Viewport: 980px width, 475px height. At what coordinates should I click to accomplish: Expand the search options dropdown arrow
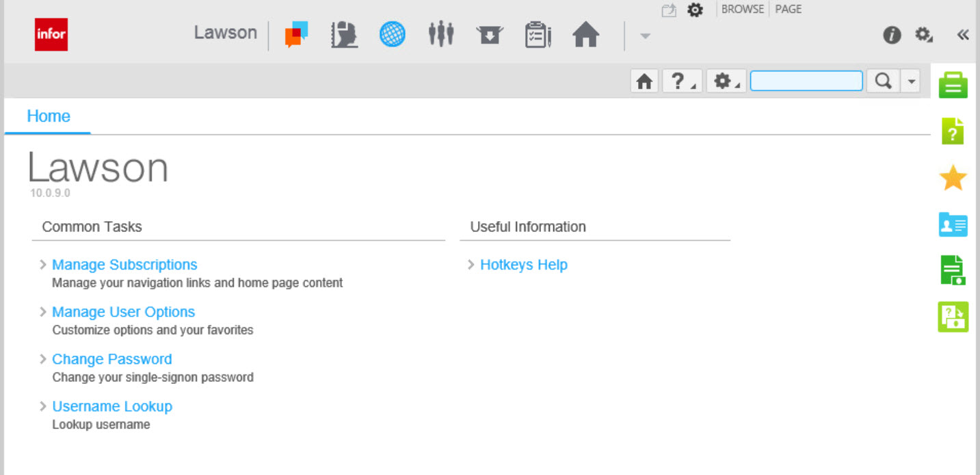(911, 81)
